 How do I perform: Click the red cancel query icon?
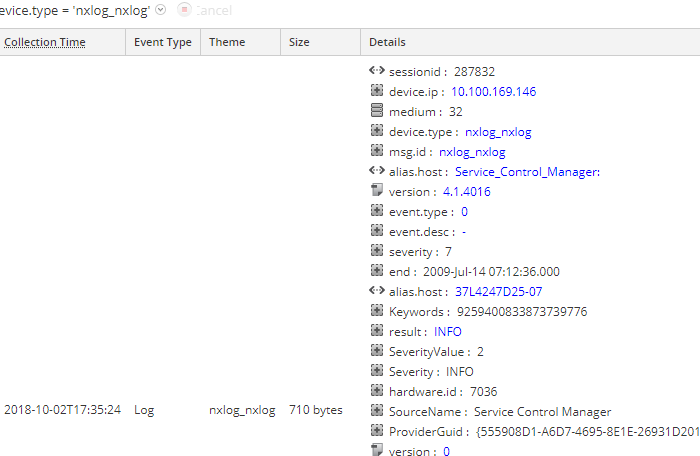[x=183, y=9]
